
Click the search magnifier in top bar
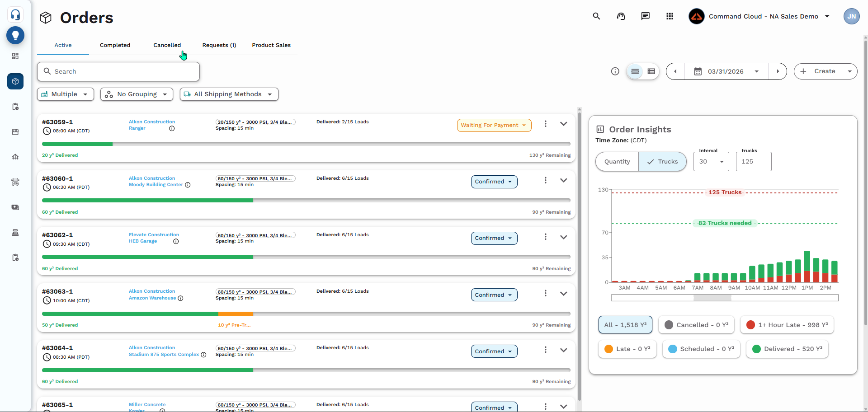tap(597, 16)
